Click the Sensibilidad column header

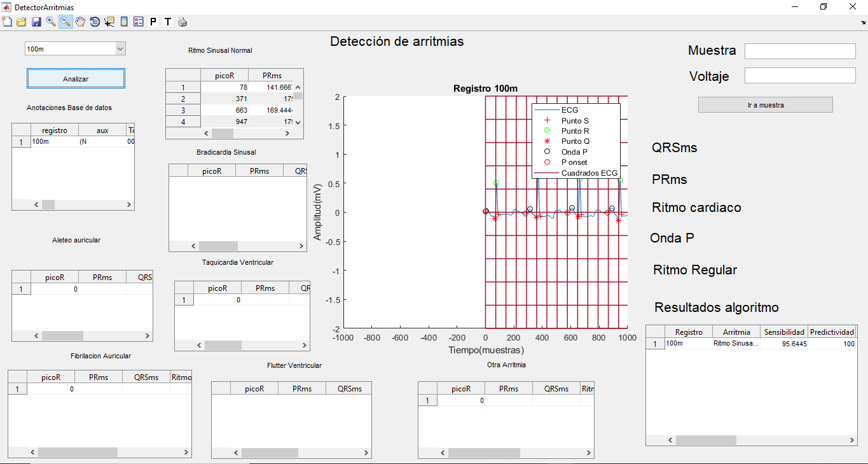pos(785,332)
